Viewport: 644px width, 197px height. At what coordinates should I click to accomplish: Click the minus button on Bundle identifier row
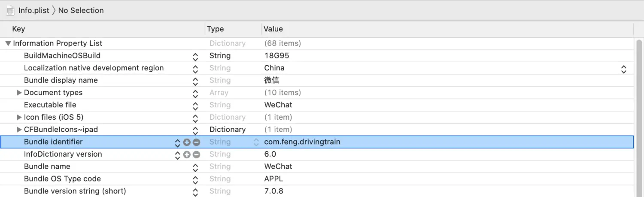point(196,142)
